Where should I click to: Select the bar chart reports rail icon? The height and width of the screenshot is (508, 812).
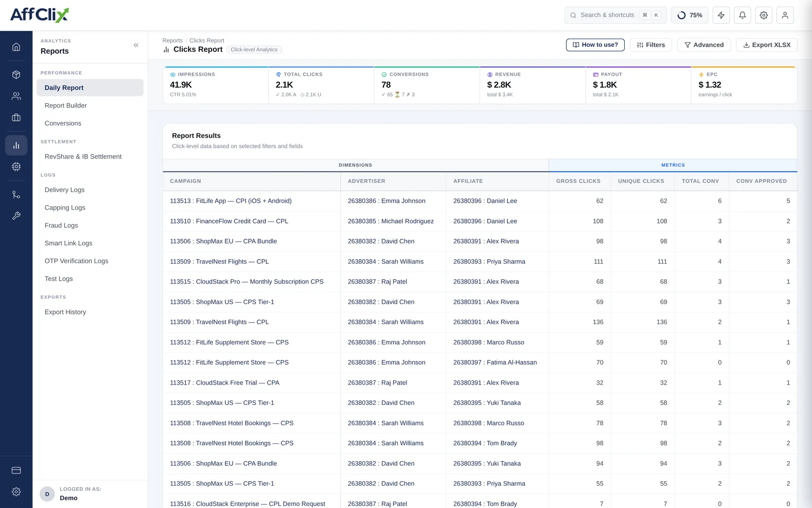[16, 145]
